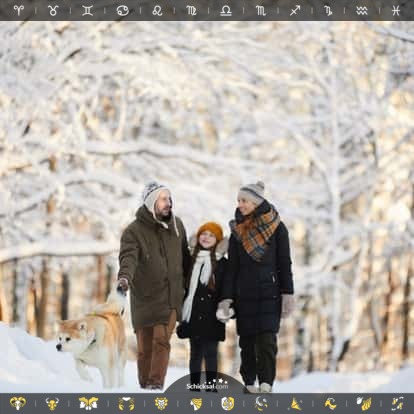Select the Leo glyph in top bar

[x=157, y=10]
